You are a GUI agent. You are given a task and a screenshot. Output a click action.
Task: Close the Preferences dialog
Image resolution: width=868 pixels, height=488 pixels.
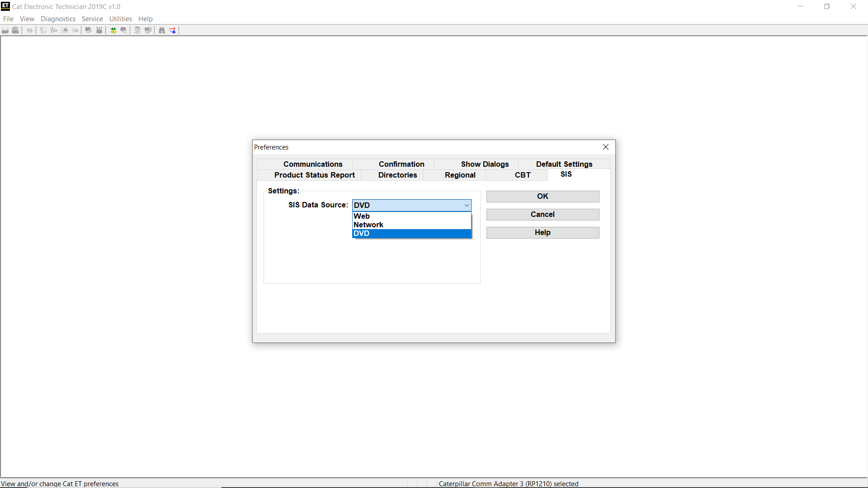(x=606, y=147)
